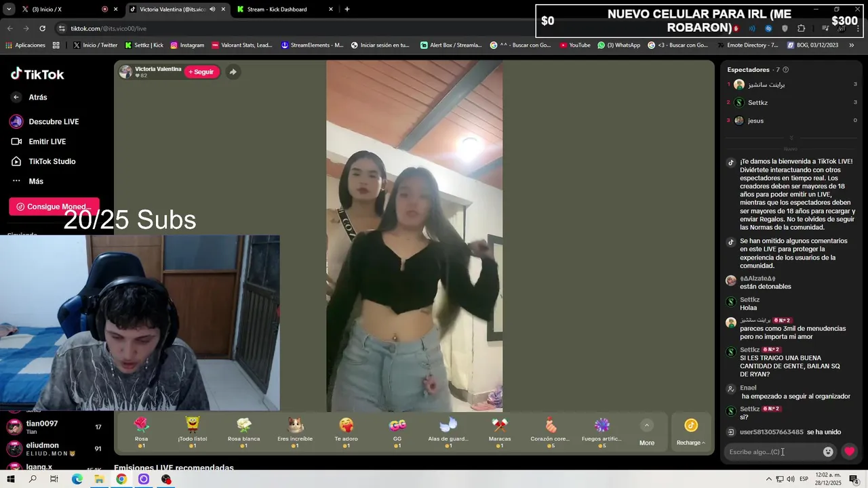Send the Fuegos artificiales gift
This screenshot has height=488, width=868.
pyautogui.click(x=602, y=432)
